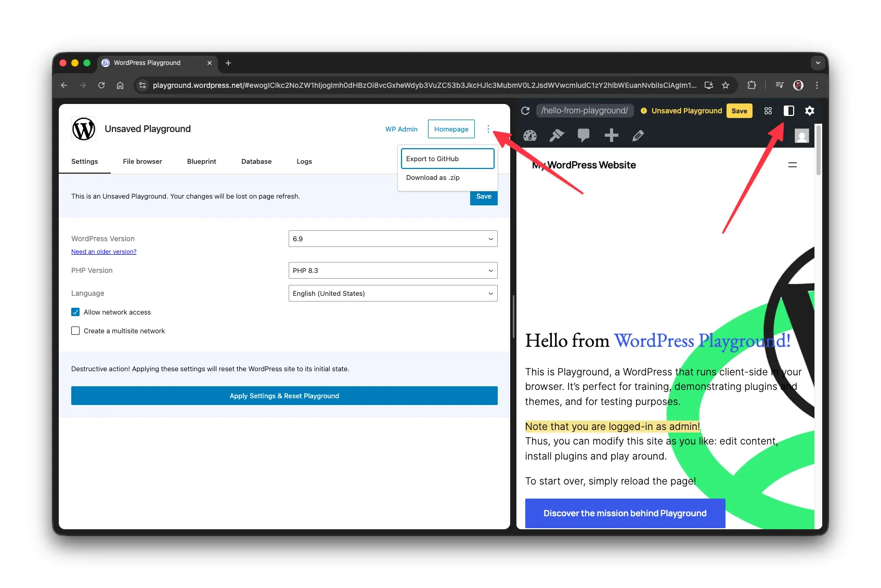881x588 pixels.
Task: Open Playground settings gear icon
Action: point(809,111)
